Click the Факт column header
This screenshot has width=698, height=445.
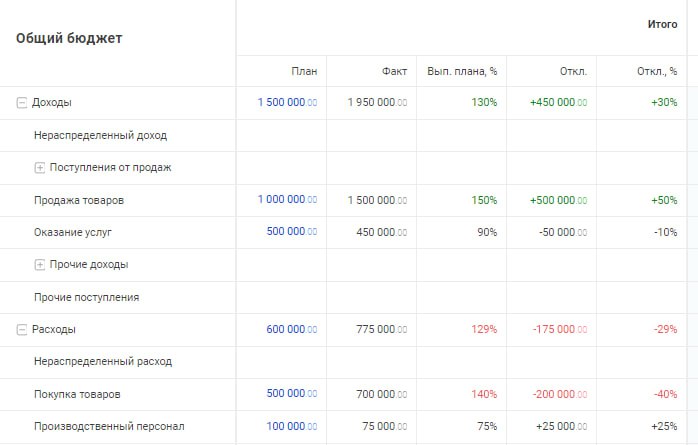click(394, 71)
